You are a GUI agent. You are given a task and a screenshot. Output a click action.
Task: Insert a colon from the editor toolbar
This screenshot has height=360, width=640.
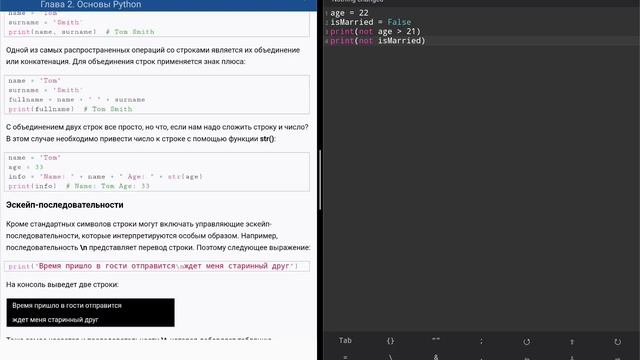pyautogui.click(x=481, y=341)
